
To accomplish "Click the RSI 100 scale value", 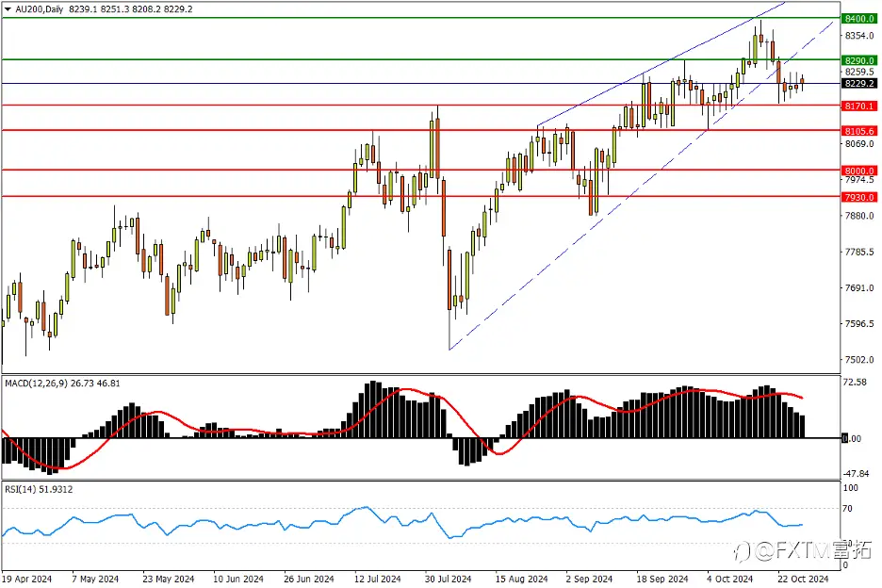I will (x=851, y=488).
